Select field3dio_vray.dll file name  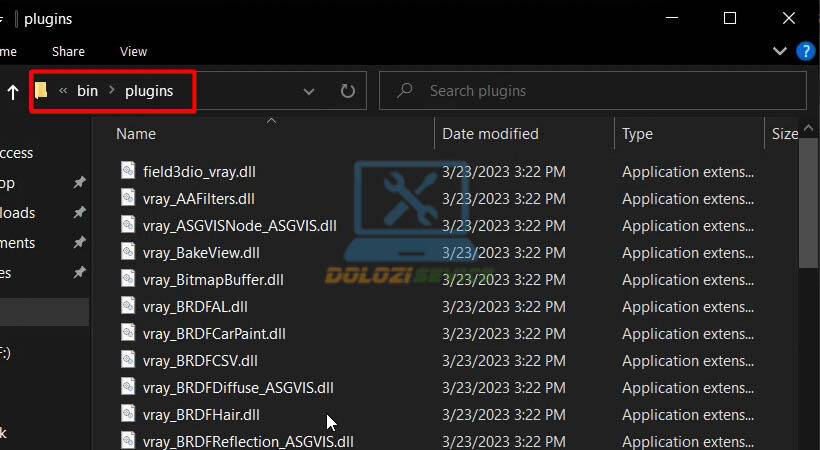[x=199, y=172]
